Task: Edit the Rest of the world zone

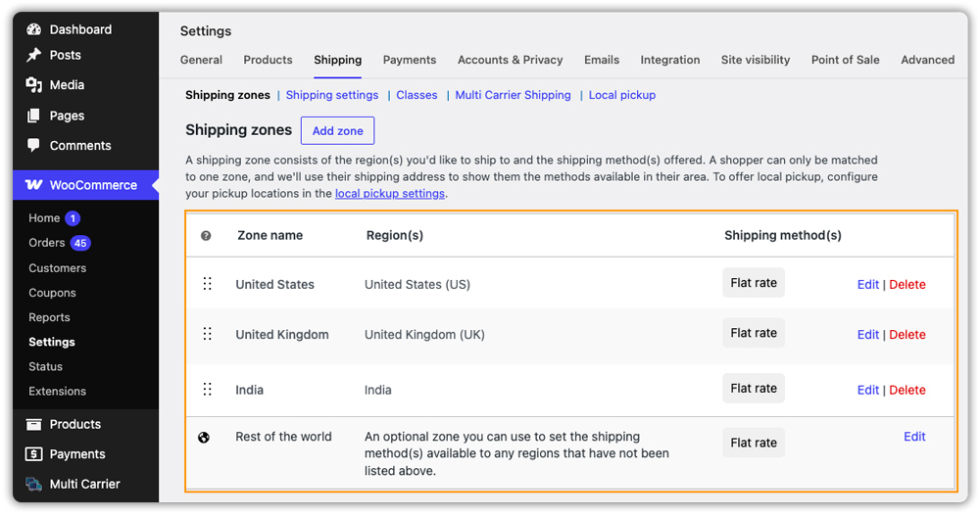Action: [914, 437]
